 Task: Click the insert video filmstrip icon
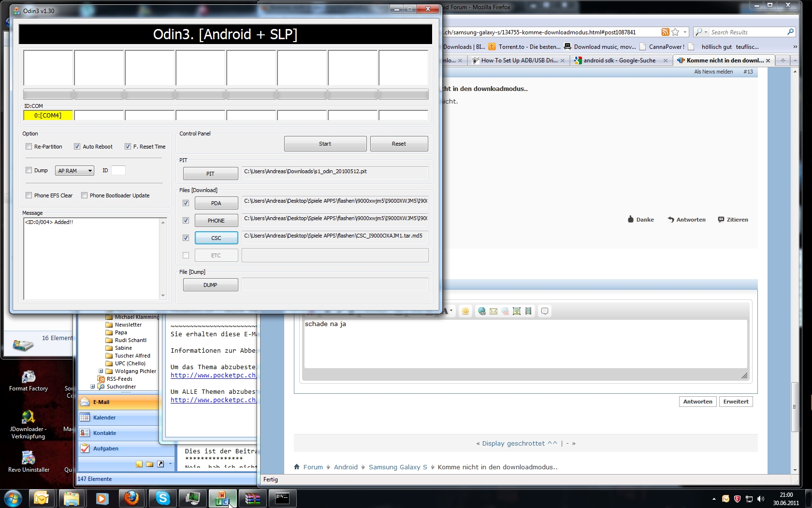pos(528,311)
